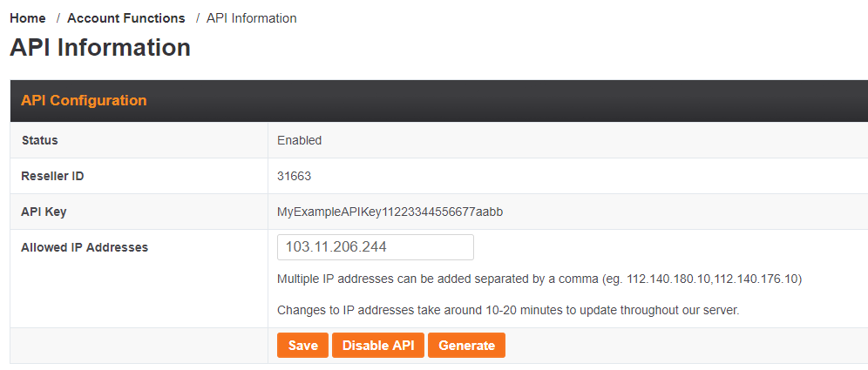This screenshot has height=370, width=868.
Task: Click the API Information page heading
Action: tap(100, 48)
